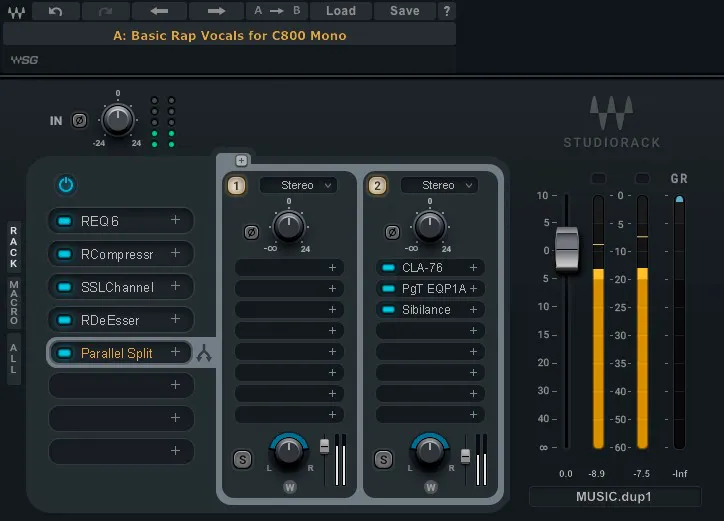The height and width of the screenshot is (521, 724).
Task: Bypass the SSLChannel plugin
Action: click(x=65, y=287)
